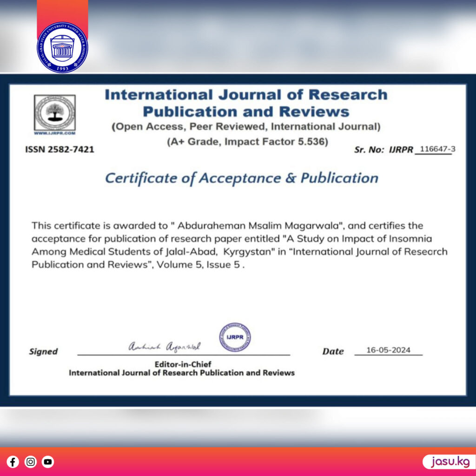Click the WWW.IJRPR.COM text under logo
476x476 pixels.
click(x=55, y=133)
